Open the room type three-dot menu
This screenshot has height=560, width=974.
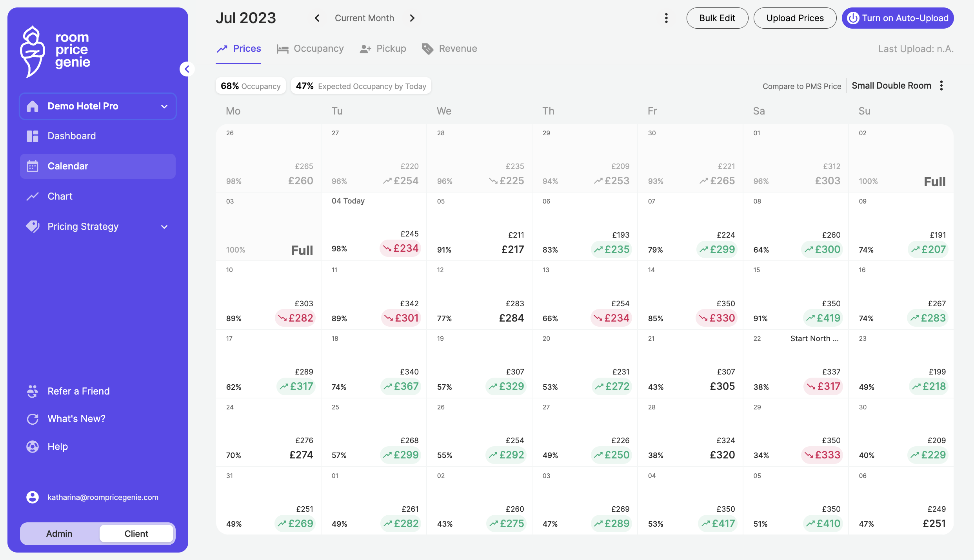[941, 86]
